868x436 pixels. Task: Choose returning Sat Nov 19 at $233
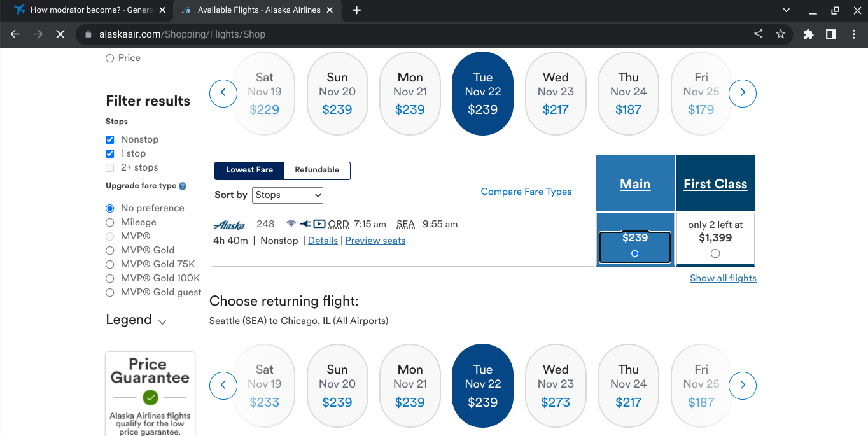[x=265, y=386]
